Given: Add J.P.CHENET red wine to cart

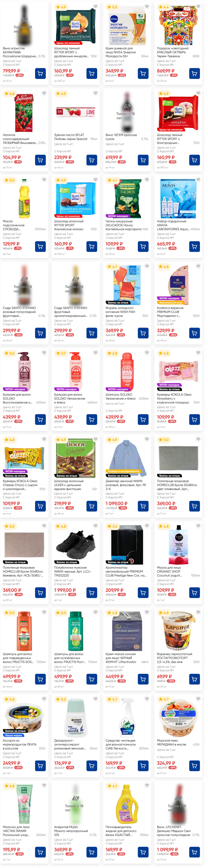Looking at the screenshot, I should point(194,853).
